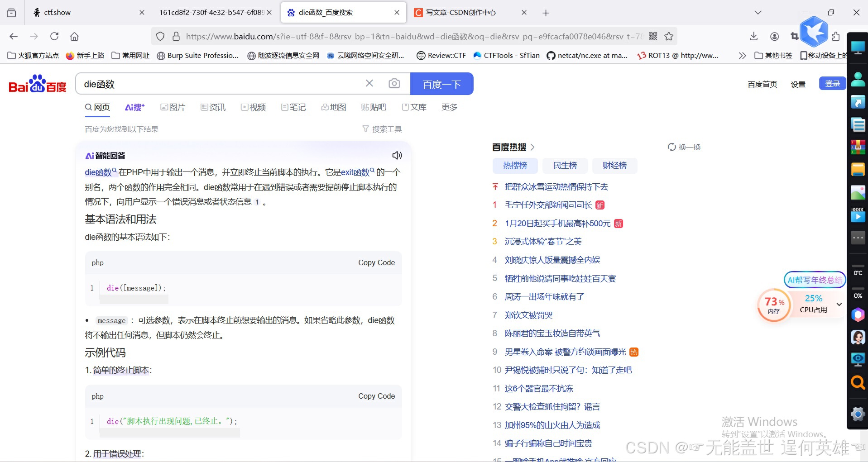Expand the CPU monitor widget arrow

[x=839, y=304]
